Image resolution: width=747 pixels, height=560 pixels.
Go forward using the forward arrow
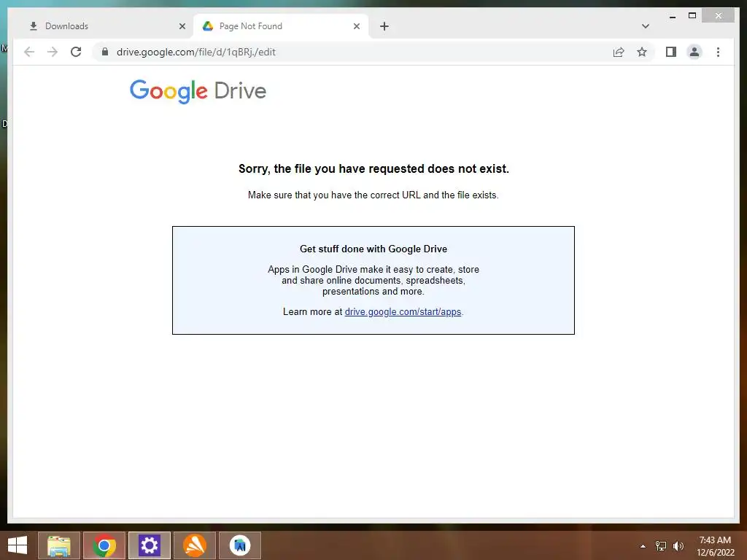click(x=53, y=52)
